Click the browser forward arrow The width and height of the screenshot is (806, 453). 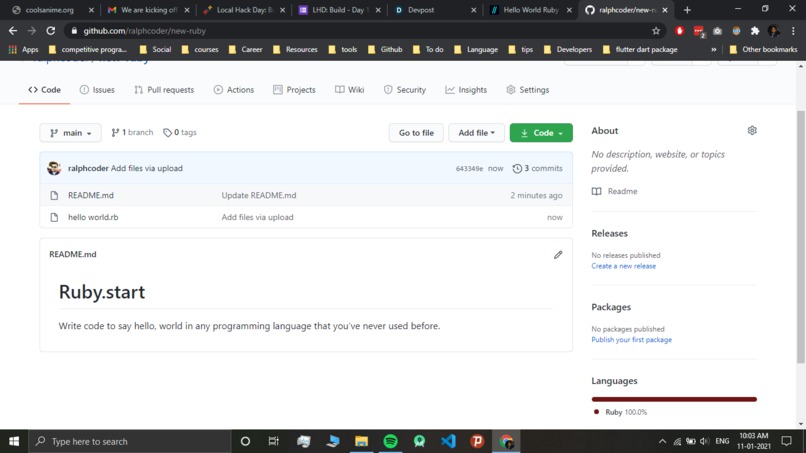[32, 31]
